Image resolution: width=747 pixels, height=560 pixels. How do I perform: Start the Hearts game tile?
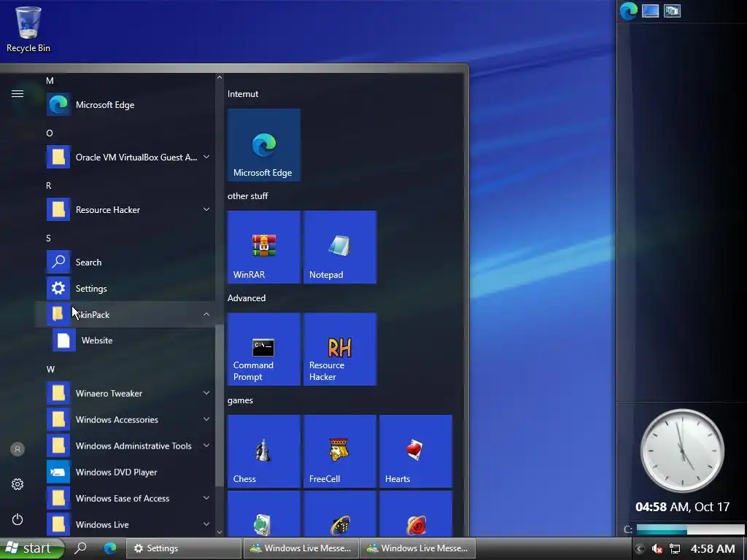416,451
